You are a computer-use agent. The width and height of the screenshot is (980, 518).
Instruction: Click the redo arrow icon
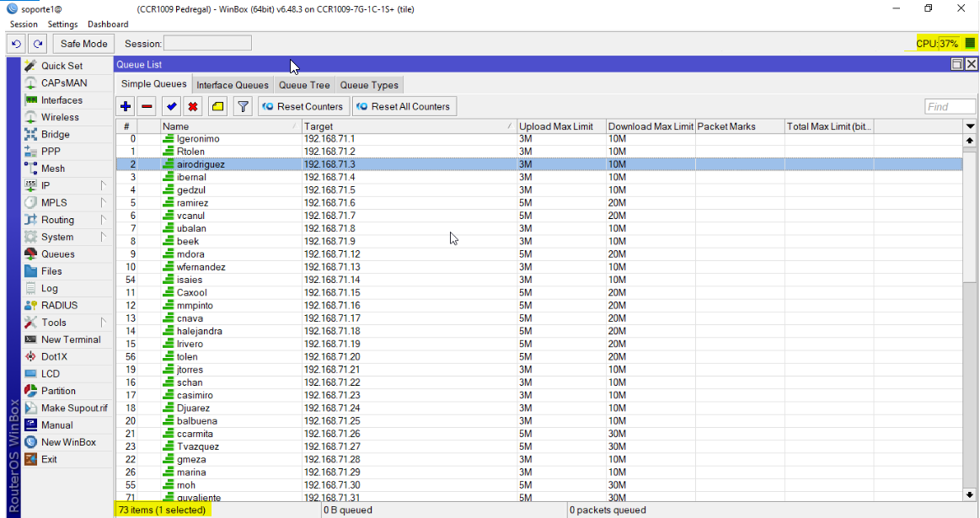click(37, 44)
